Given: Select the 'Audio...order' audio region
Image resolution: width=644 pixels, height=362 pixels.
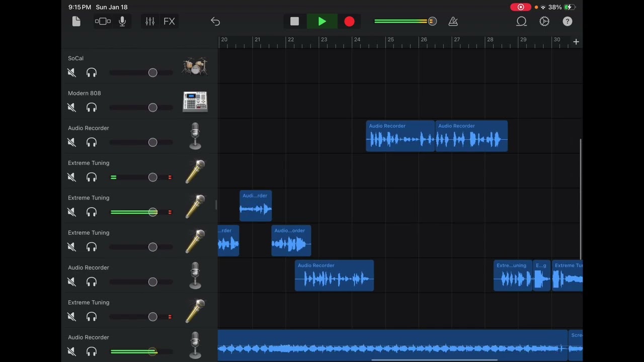Looking at the screenshot, I should pyautogui.click(x=291, y=241).
